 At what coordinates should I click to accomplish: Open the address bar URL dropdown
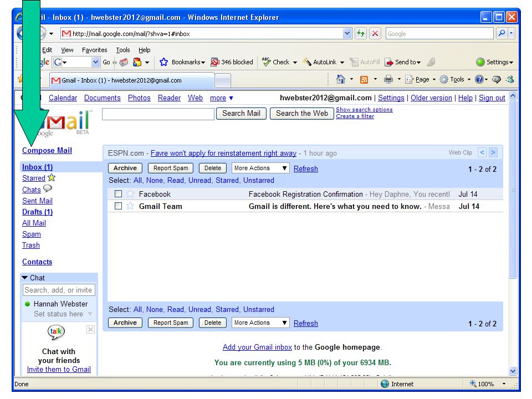point(347,33)
